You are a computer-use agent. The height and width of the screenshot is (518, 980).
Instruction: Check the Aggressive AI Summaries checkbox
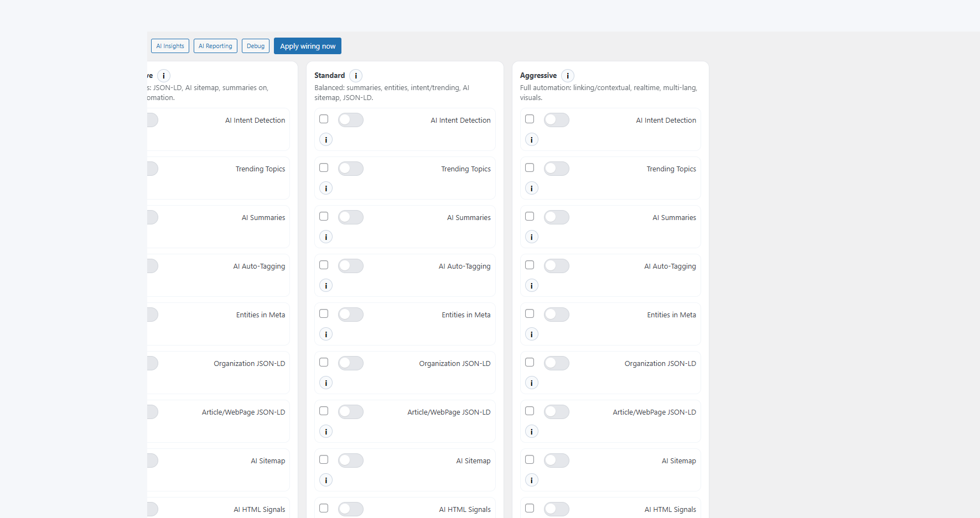point(530,216)
